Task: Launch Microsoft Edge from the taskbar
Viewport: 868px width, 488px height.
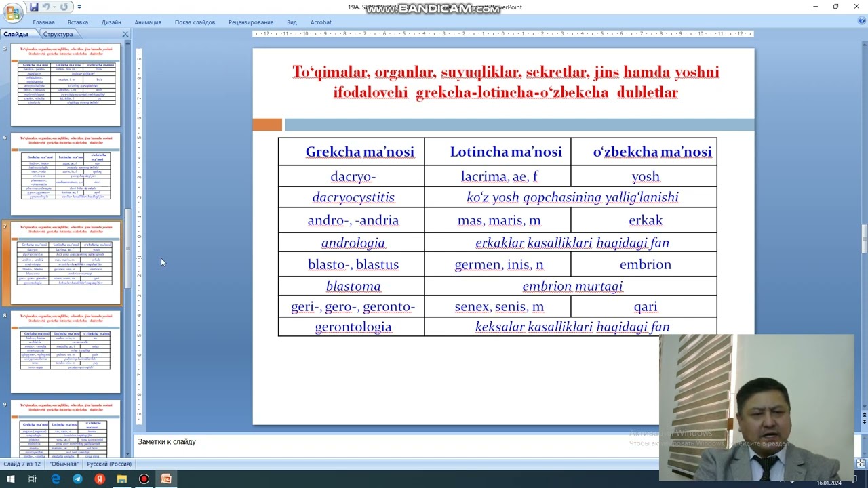Action: [56, 479]
